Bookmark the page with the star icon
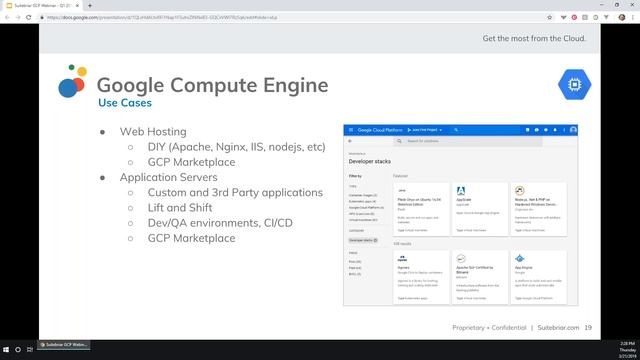Screen dimensions: 640x360 tap(549, 18)
